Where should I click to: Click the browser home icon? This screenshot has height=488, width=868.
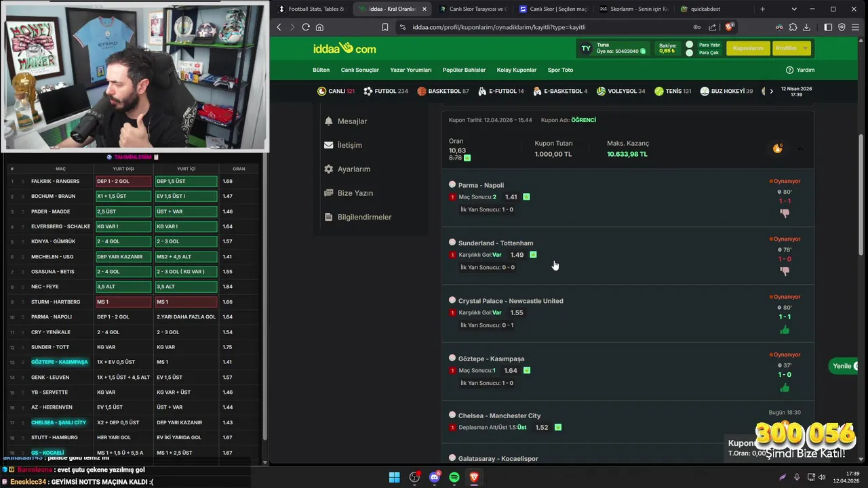319,27
